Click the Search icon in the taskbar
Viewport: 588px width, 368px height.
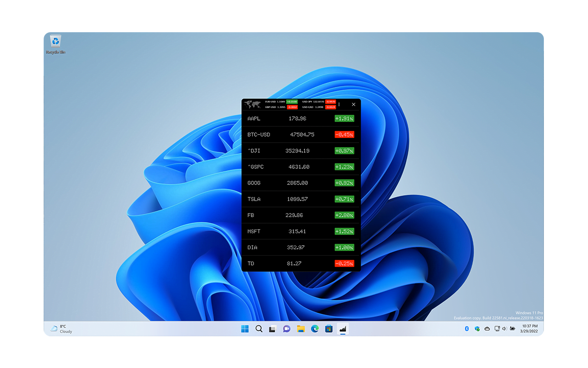259,328
